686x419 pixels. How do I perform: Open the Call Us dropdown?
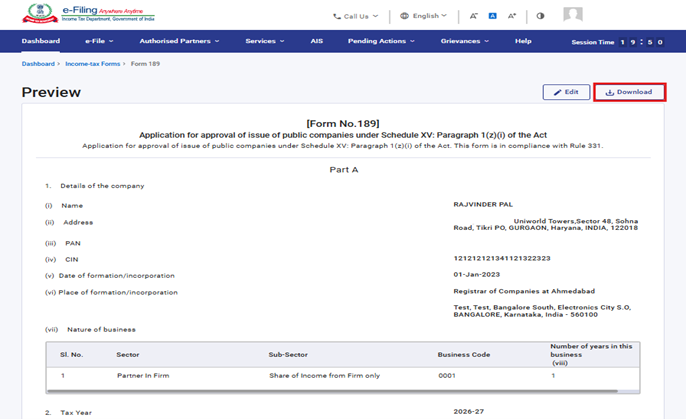355,16
